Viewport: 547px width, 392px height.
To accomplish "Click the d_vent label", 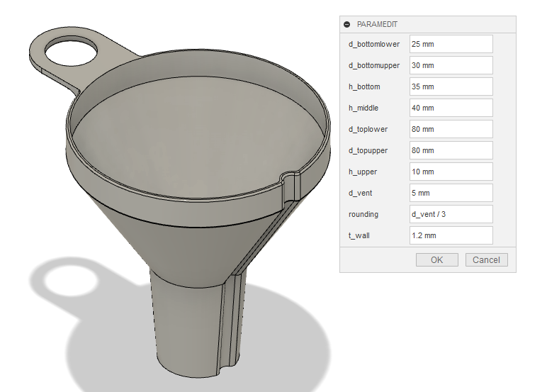I will (360, 194).
